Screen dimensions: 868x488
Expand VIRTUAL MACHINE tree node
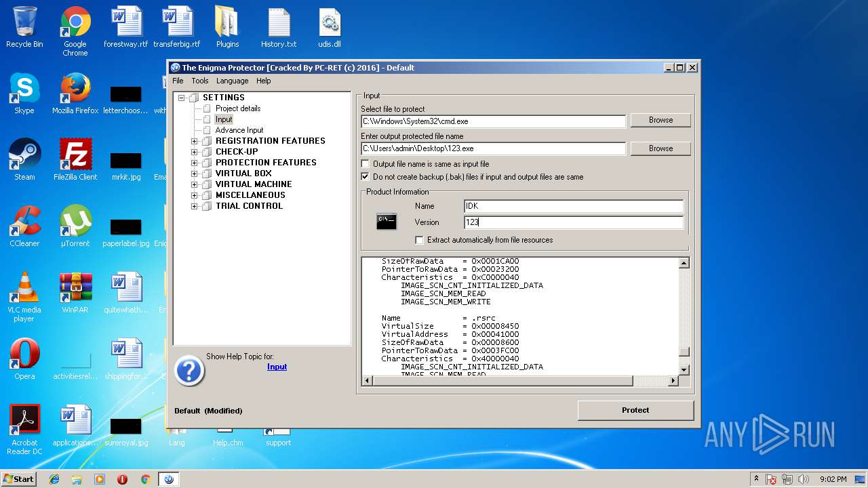coord(195,184)
